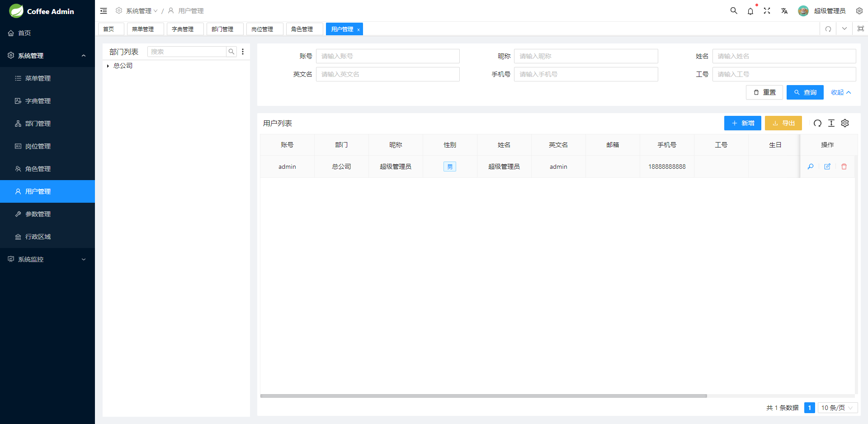Open the notification bell
Image resolution: width=868 pixels, height=424 pixels.
tap(750, 11)
